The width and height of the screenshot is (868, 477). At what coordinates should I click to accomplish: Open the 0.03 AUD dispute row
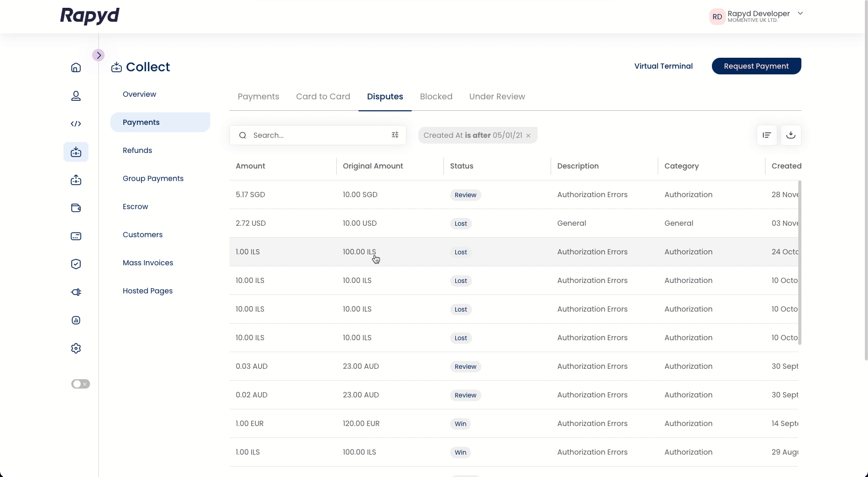point(514,366)
